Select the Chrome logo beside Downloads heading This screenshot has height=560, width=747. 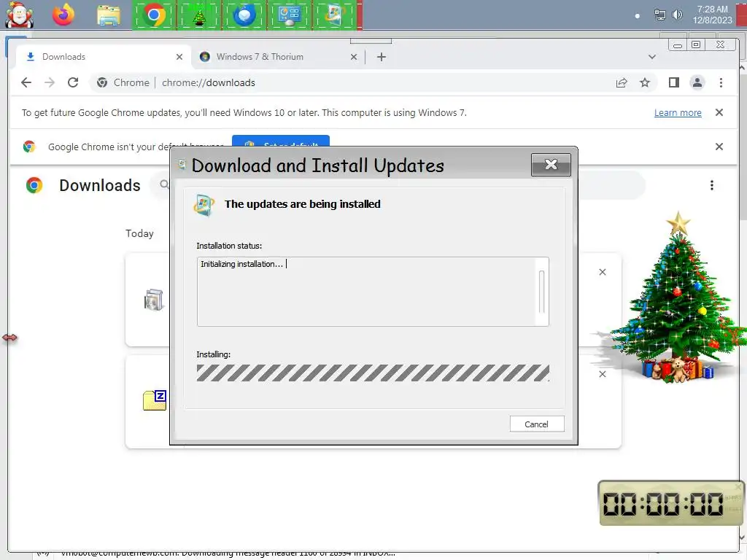pos(34,185)
